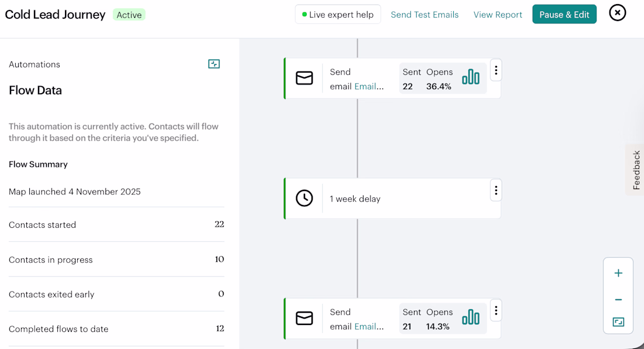Click the Pause & Edit button
644x349 pixels.
pos(564,15)
